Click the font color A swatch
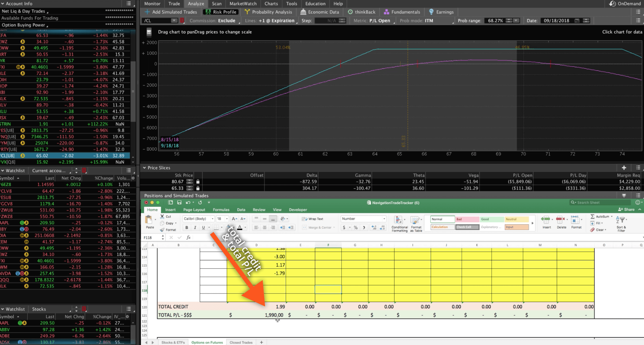Image resolution: width=644 pixels, height=345 pixels. [240, 227]
